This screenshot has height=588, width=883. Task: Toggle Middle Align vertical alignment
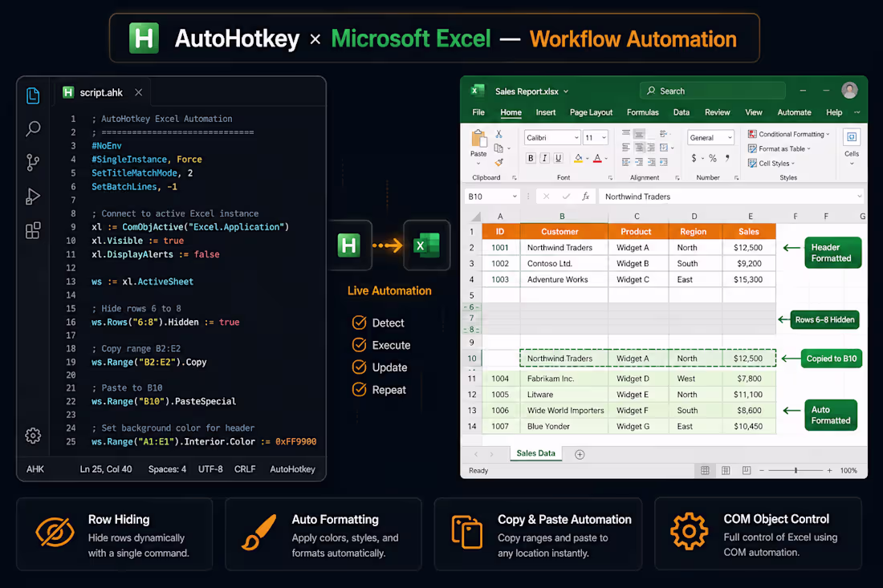pyautogui.click(x=639, y=134)
